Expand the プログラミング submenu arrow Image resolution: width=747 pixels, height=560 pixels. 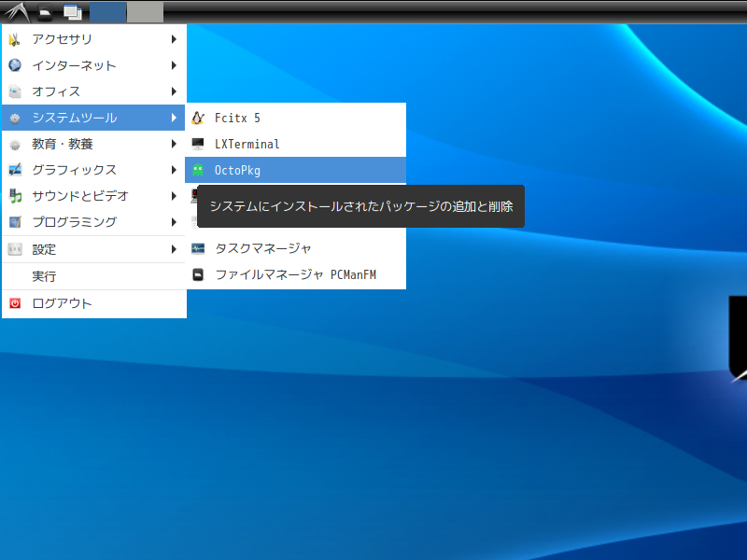point(174,222)
